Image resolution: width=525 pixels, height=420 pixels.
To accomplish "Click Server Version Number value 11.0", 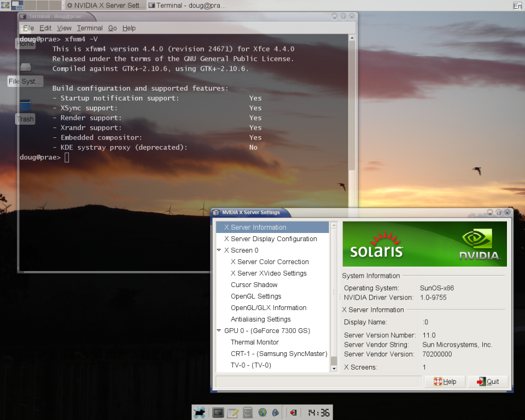I will [429, 335].
